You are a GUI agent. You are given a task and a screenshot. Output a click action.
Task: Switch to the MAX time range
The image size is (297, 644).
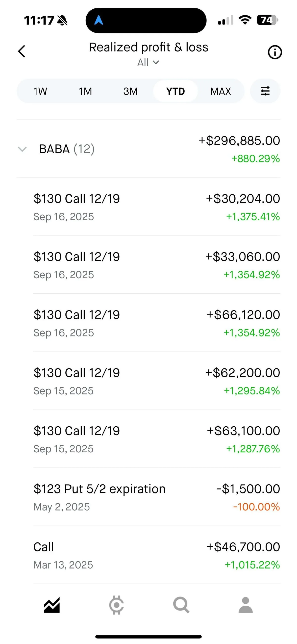click(220, 91)
